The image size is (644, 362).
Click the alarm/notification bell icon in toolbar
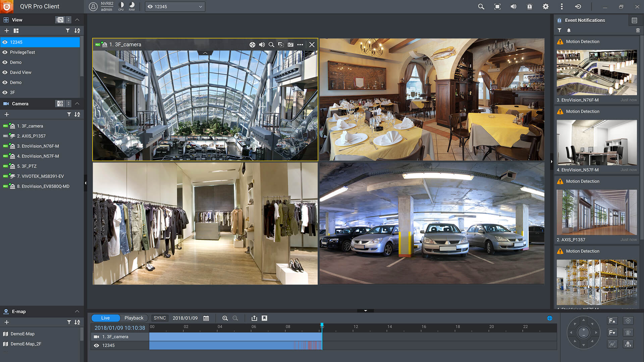530,7
